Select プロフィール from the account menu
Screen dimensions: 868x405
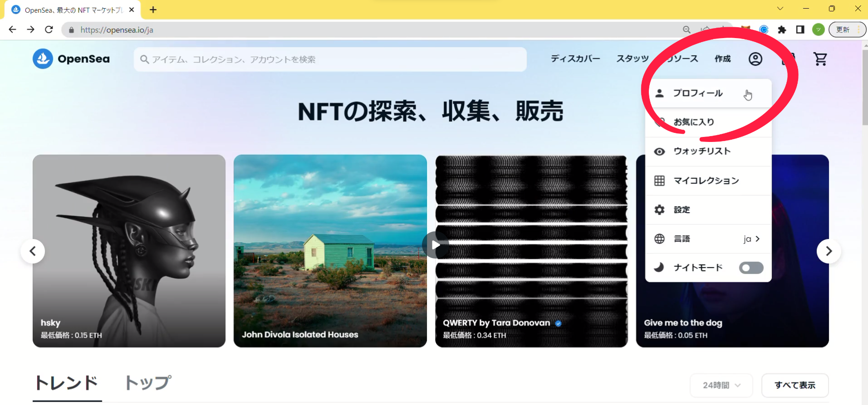coord(698,93)
